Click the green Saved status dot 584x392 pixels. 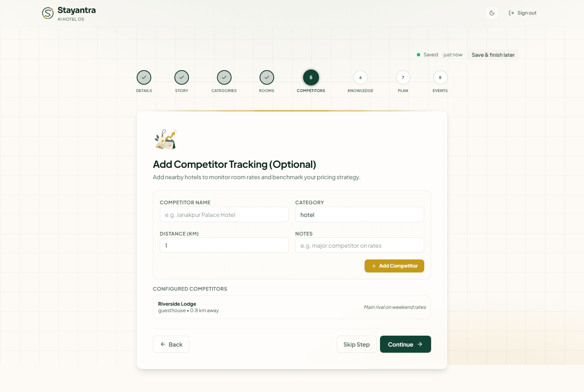click(419, 55)
